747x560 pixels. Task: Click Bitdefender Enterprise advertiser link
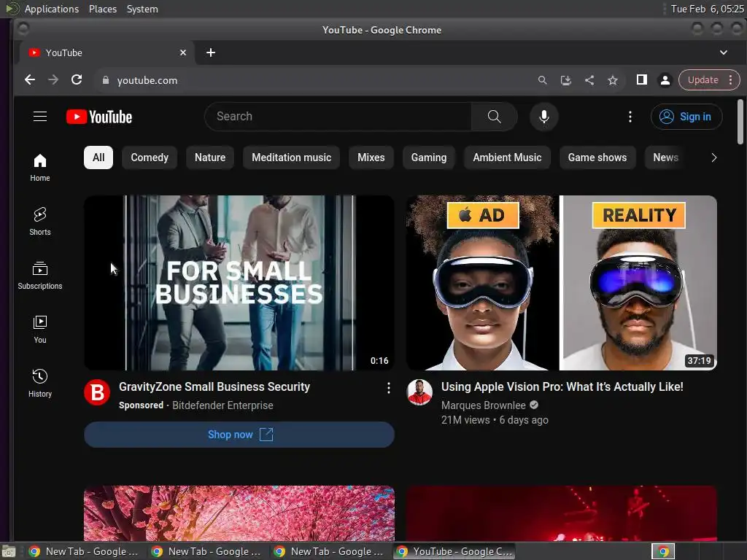(x=222, y=405)
